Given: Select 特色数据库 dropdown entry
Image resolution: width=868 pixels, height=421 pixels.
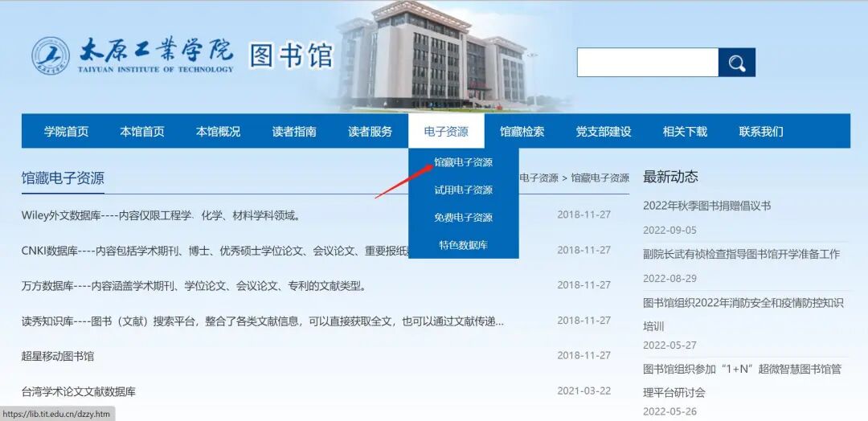Looking at the screenshot, I should point(464,245).
